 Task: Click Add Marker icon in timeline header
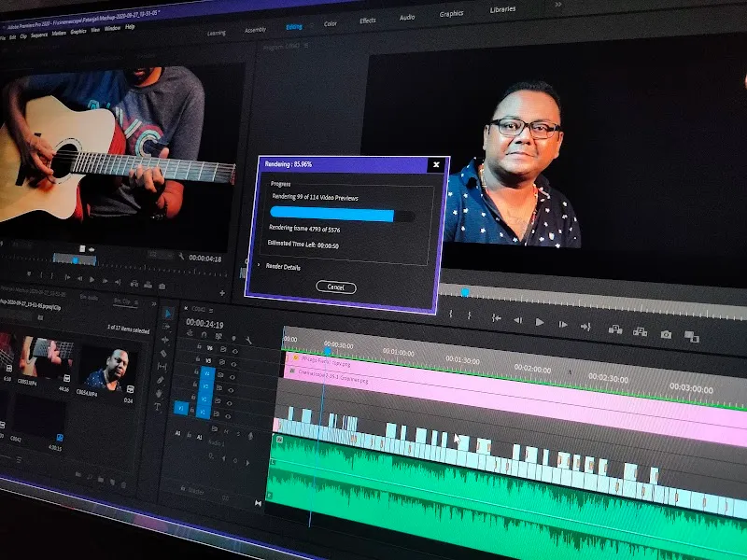point(234,338)
